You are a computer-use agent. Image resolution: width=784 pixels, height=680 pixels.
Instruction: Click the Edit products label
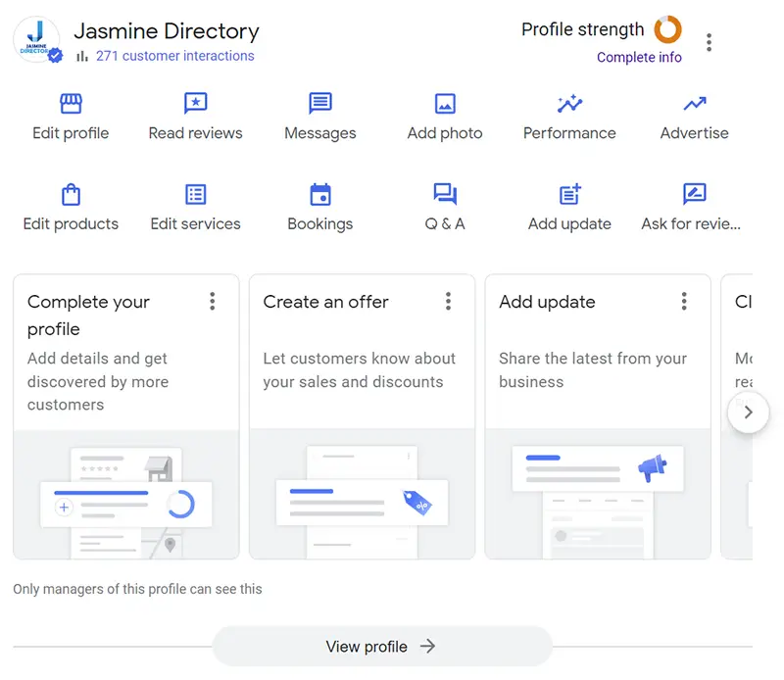71,224
